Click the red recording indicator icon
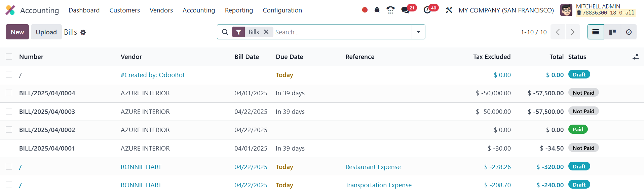This screenshot has height=194, width=644. pyautogui.click(x=365, y=10)
